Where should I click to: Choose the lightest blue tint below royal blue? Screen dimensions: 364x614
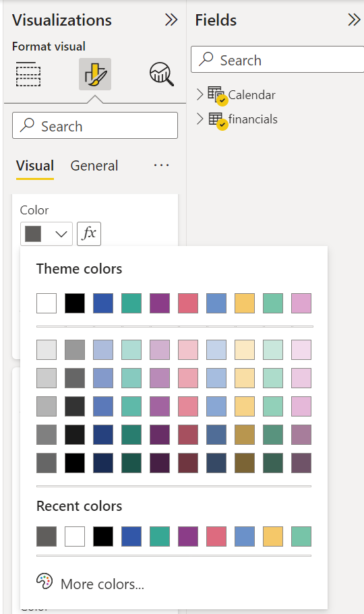click(103, 350)
